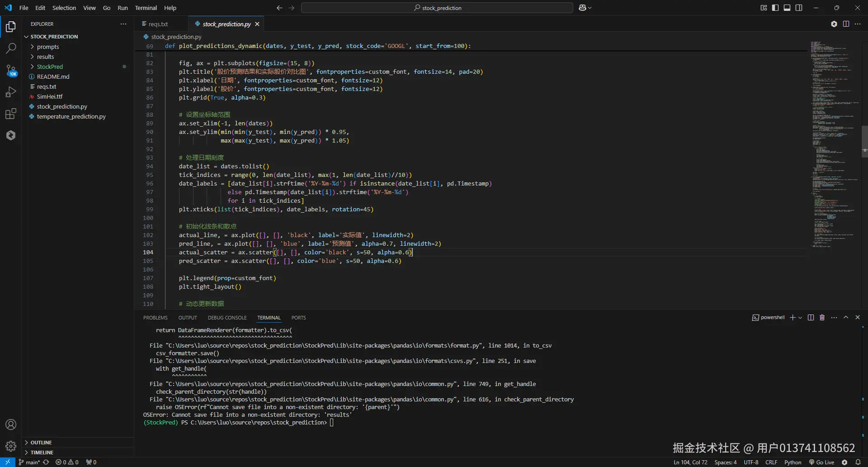Click the Split Editor Right icon

point(846,24)
